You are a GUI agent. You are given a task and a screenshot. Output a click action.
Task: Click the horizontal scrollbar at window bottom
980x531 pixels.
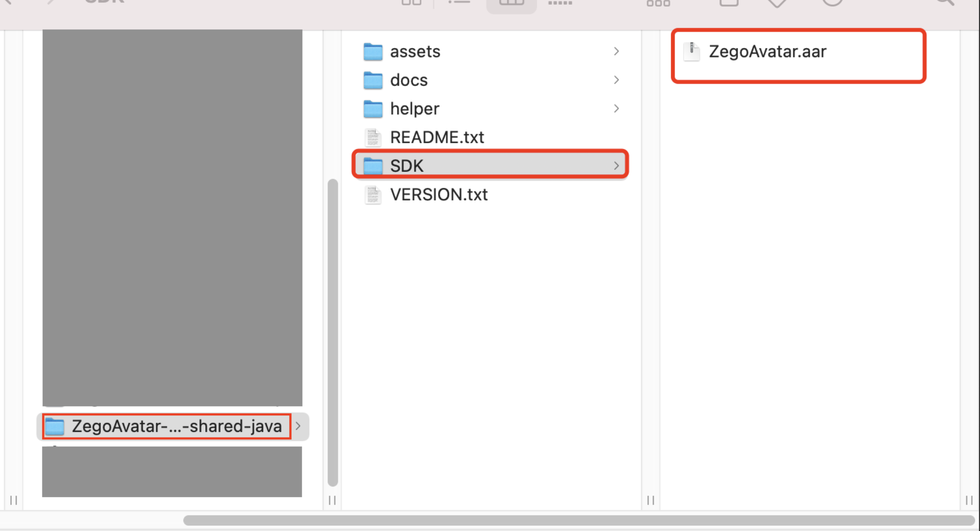click(x=579, y=520)
